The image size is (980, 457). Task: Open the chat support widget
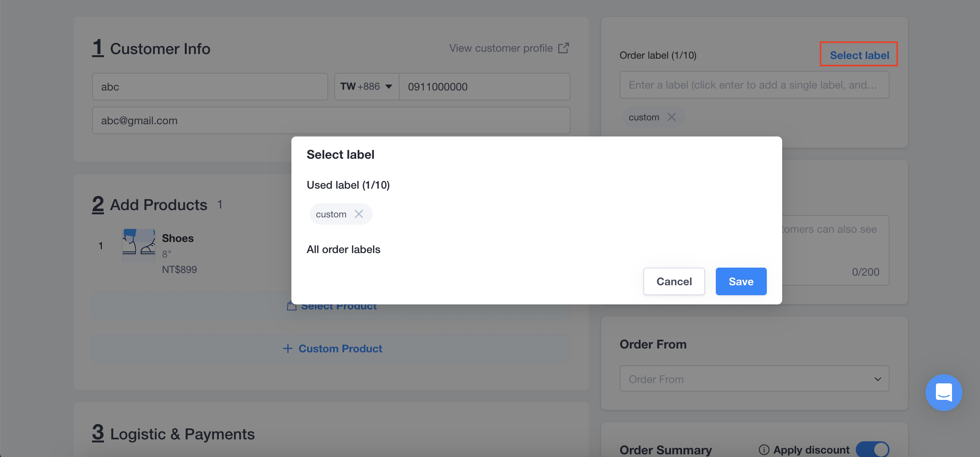pos(944,392)
